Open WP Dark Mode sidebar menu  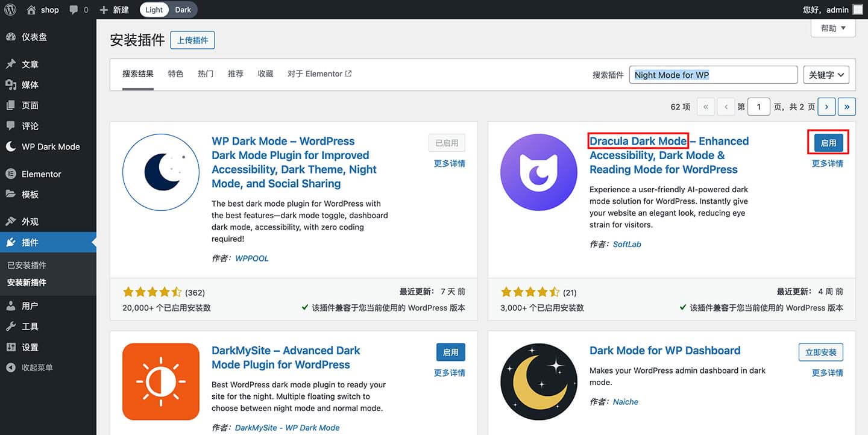click(48, 146)
